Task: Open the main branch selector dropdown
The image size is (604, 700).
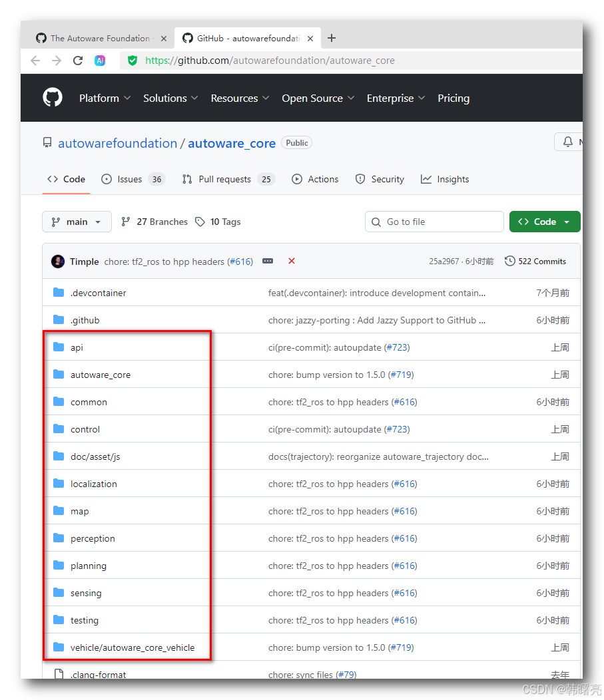Action: tap(77, 222)
